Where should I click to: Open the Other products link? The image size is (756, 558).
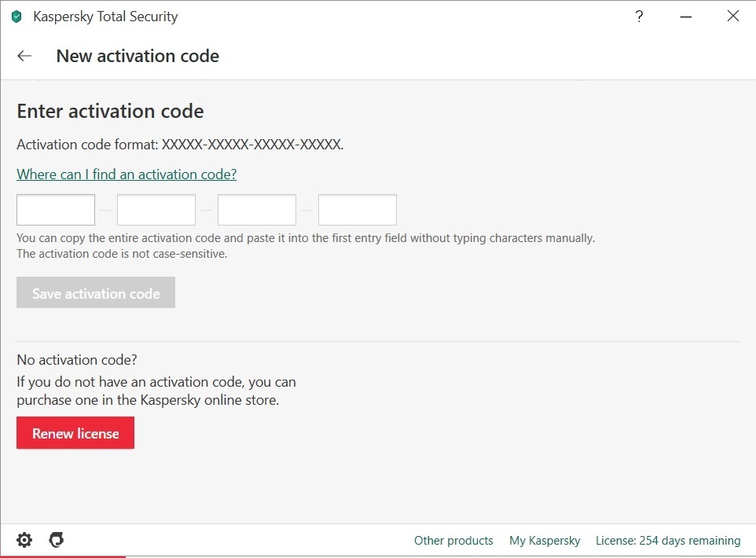coord(453,541)
